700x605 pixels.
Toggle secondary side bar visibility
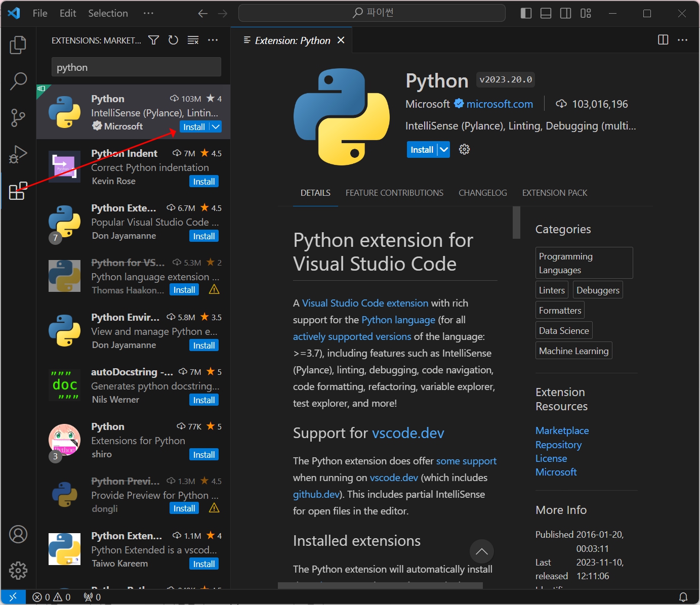click(x=566, y=14)
